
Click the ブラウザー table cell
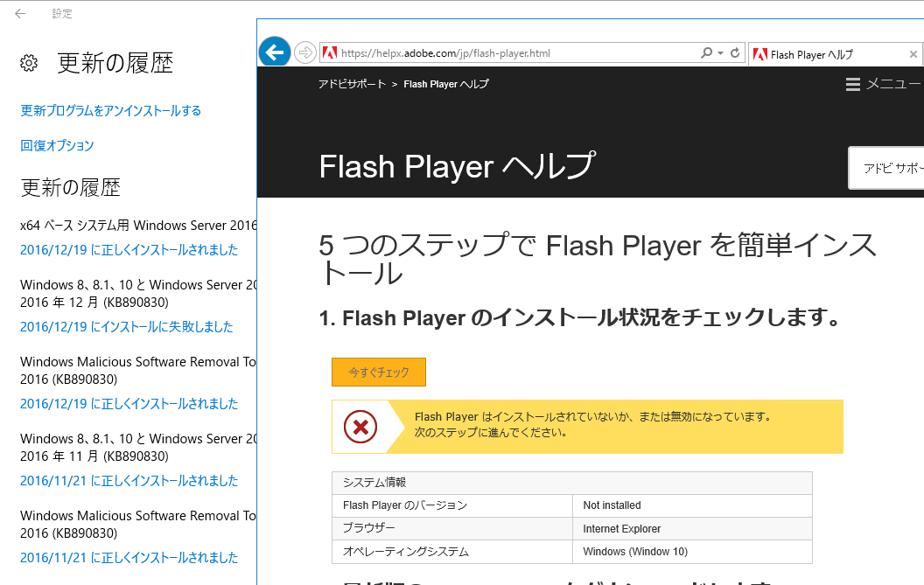pos(452,529)
